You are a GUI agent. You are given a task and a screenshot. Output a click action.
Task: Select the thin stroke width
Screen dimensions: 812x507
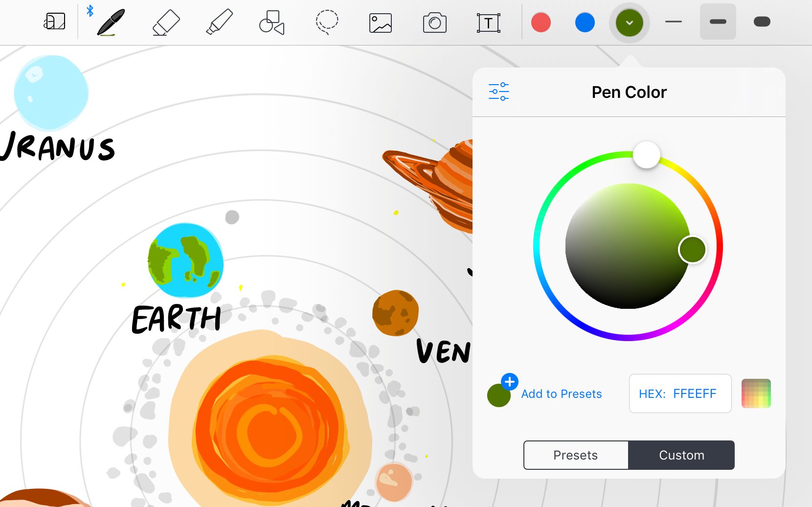[x=674, y=22]
